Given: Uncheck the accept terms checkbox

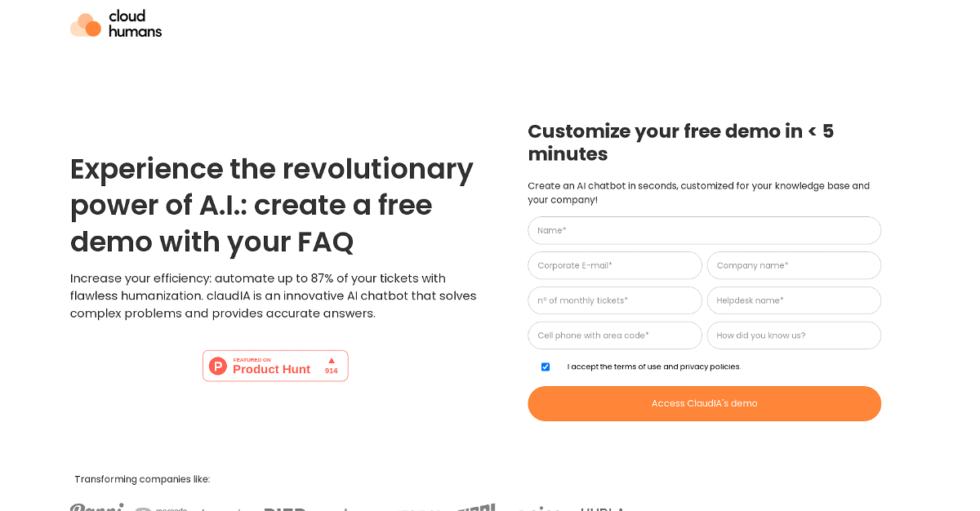Looking at the screenshot, I should [x=546, y=367].
